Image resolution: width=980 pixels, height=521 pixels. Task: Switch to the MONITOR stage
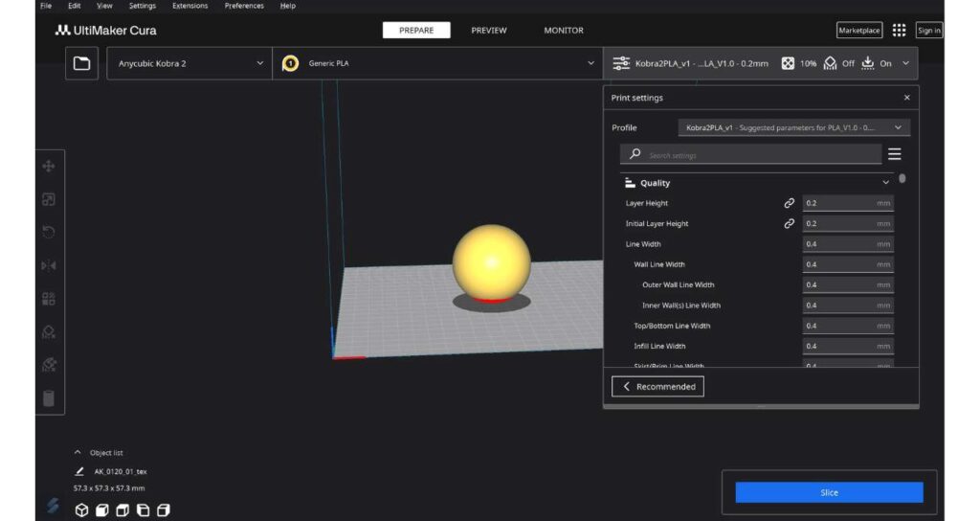click(564, 30)
